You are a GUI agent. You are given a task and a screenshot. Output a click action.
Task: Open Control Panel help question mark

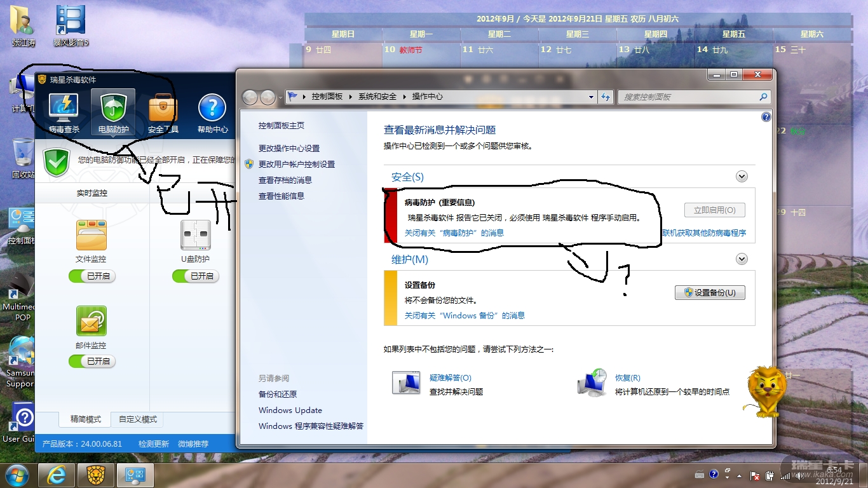click(766, 117)
